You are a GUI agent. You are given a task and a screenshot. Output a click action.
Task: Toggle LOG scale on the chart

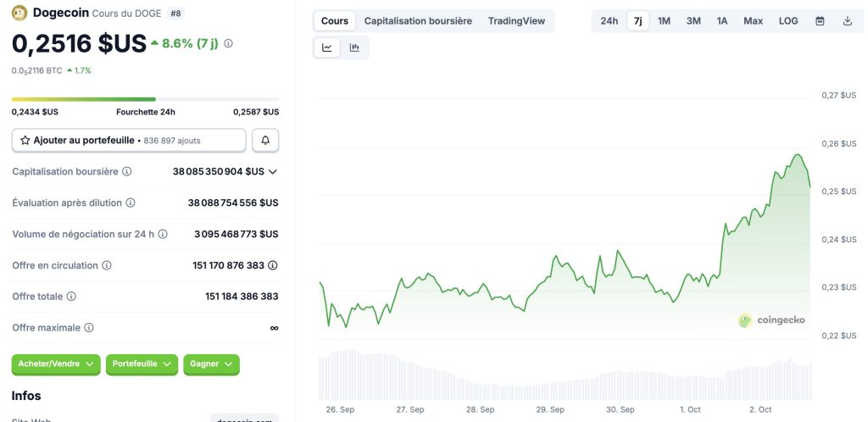pyautogui.click(x=788, y=20)
